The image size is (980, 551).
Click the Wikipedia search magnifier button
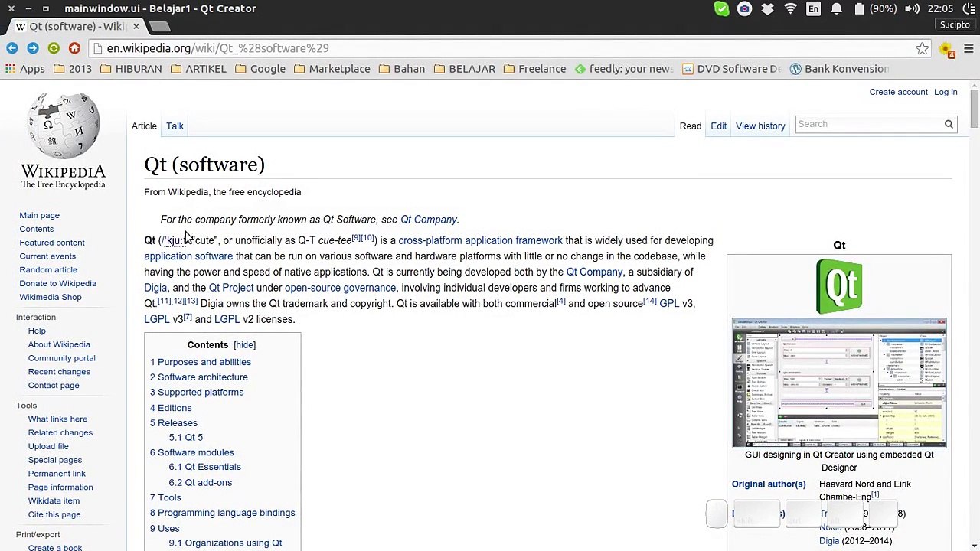(949, 124)
